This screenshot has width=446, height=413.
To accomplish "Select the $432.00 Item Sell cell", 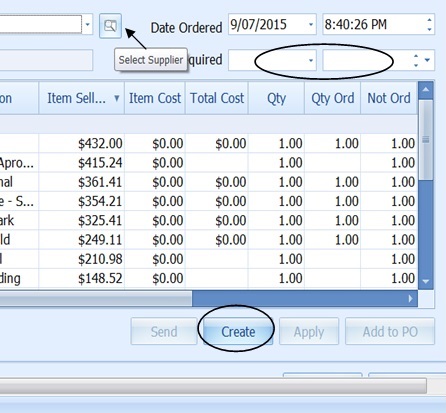I will (x=82, y=143).
